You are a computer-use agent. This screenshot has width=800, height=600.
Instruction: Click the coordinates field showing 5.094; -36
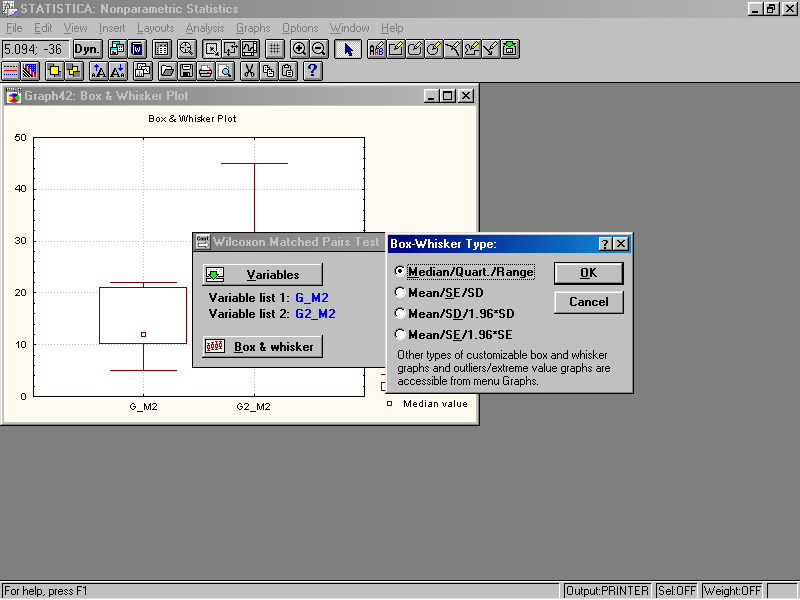(x=34, y=49)
